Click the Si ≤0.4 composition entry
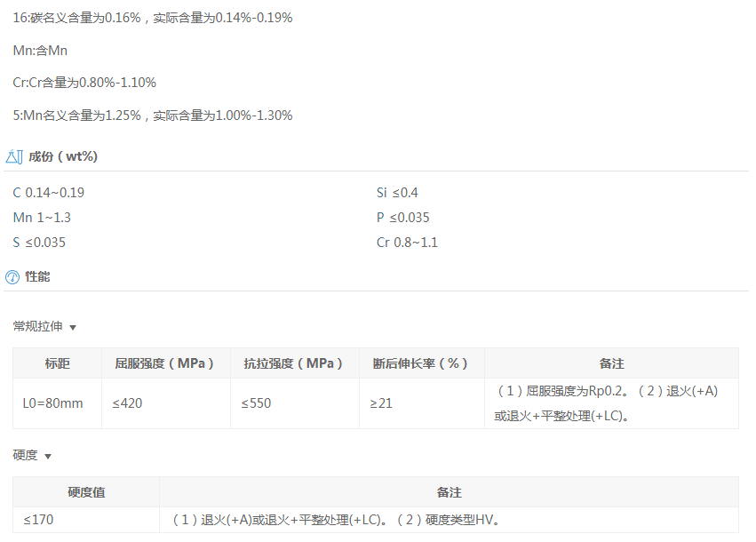Screen dimensions: 756x542 click(x=397, y=193)
